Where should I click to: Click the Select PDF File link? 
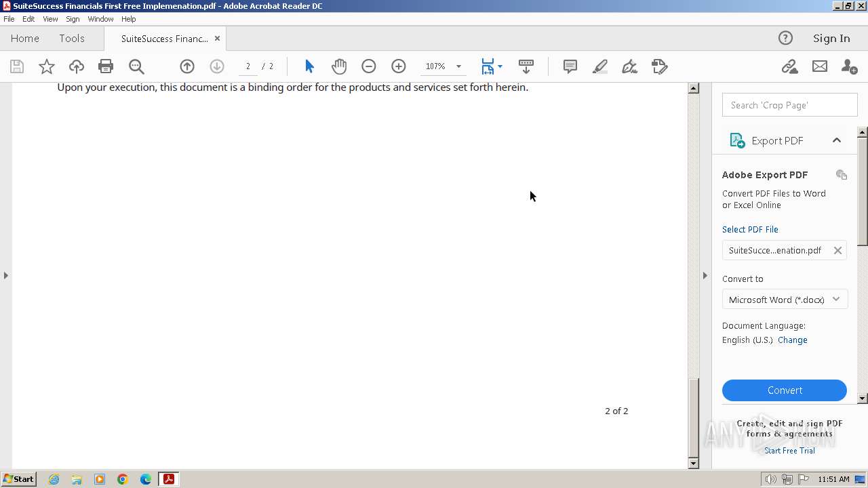click(750, 229)
